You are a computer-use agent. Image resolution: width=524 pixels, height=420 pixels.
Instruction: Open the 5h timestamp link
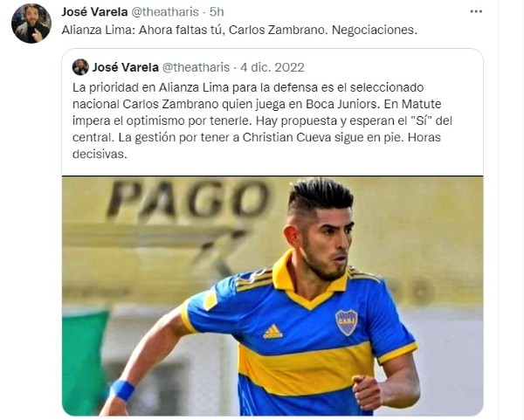point(217,11)
